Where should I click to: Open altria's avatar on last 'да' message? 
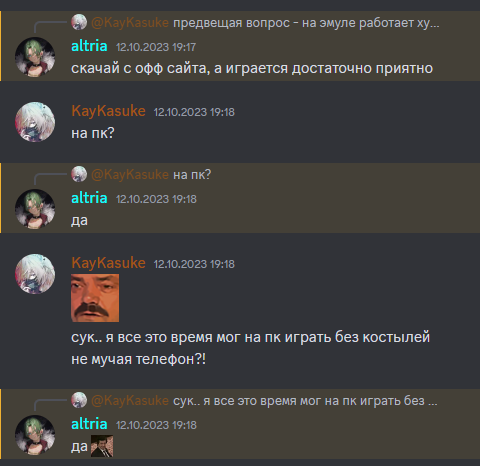pos(35,435)
